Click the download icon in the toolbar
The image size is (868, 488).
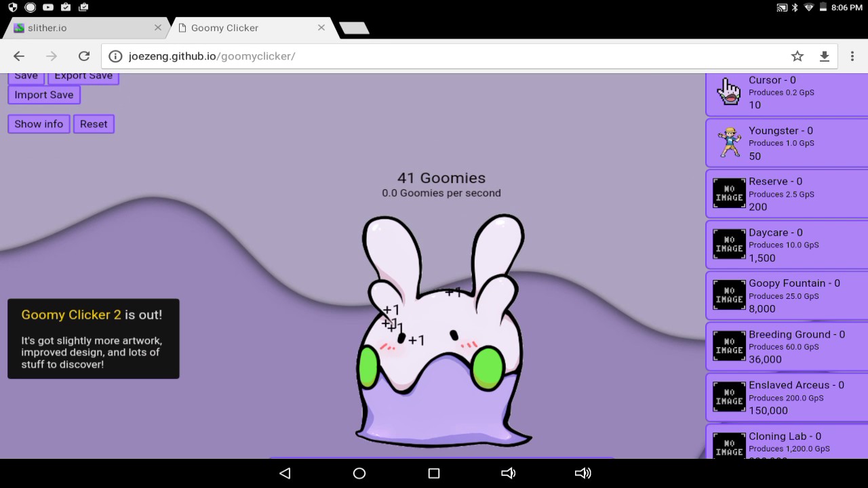tap(825, 56)
